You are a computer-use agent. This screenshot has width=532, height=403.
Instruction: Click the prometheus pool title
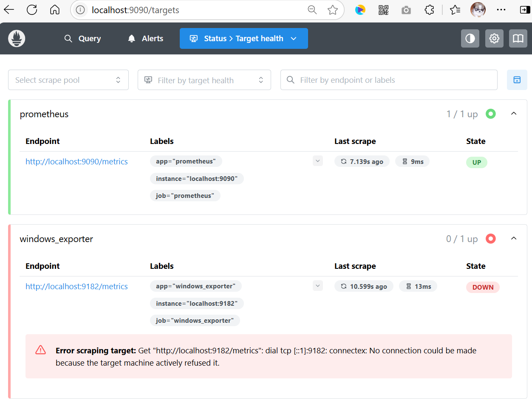pyautogui.click(x=44, y=114)
